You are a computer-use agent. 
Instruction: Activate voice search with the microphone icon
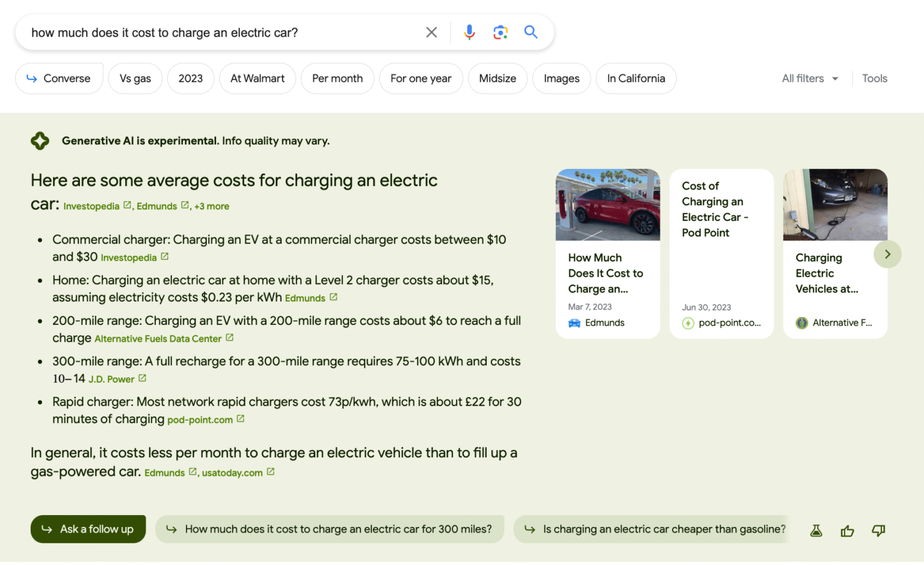[469, 32]
